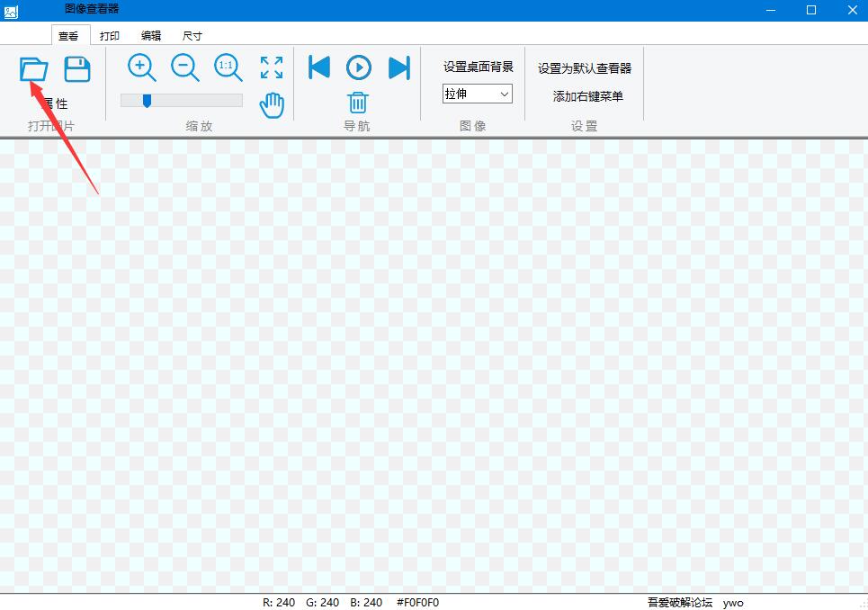Maximize the 图像查看器 window
The image size is (868, 610).
(811, 10)
